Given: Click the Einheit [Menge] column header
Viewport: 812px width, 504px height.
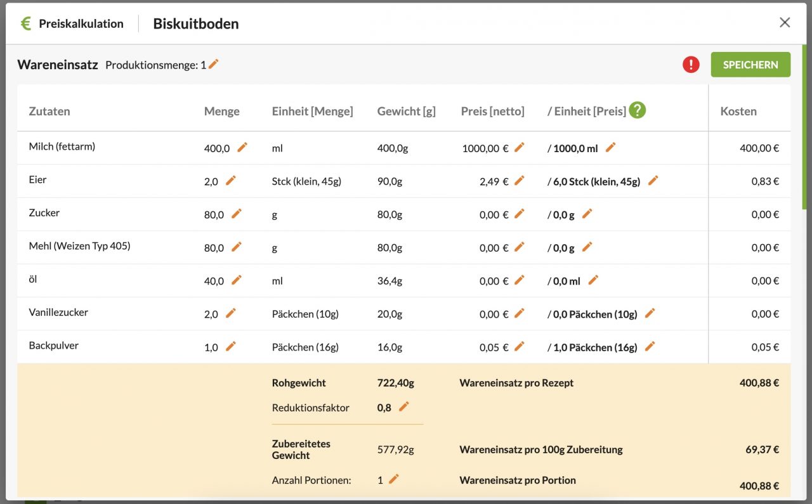Looking at the screenshot, I should pyautogui.click(x=312, y=111).
